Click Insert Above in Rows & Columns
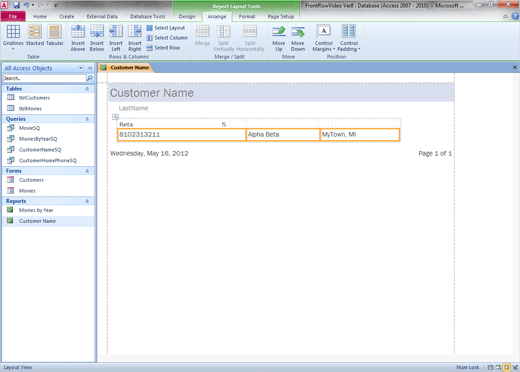 (78, 38)
